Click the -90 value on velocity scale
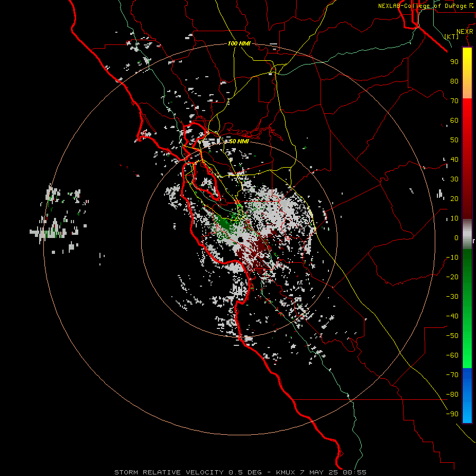The image size is (476, 476). pyautogui.click(x=452, y=414)
